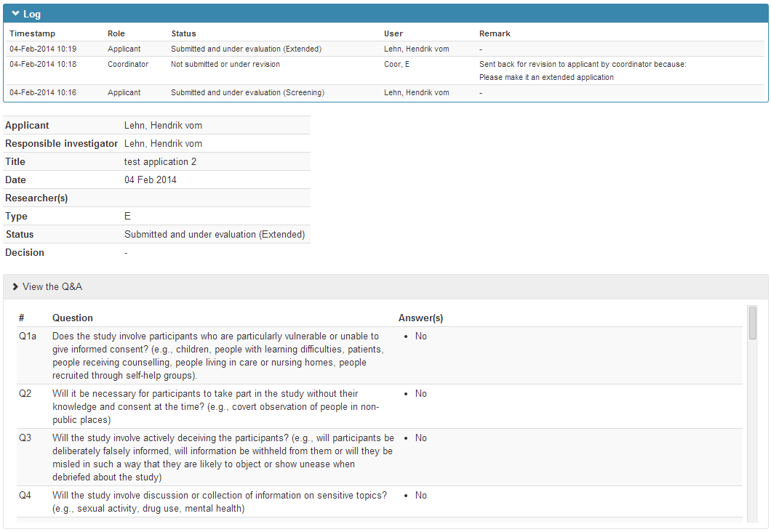Click the Log panel header title
The height and width of the screenshot is (532, 771).
click(x=32, y=15)
